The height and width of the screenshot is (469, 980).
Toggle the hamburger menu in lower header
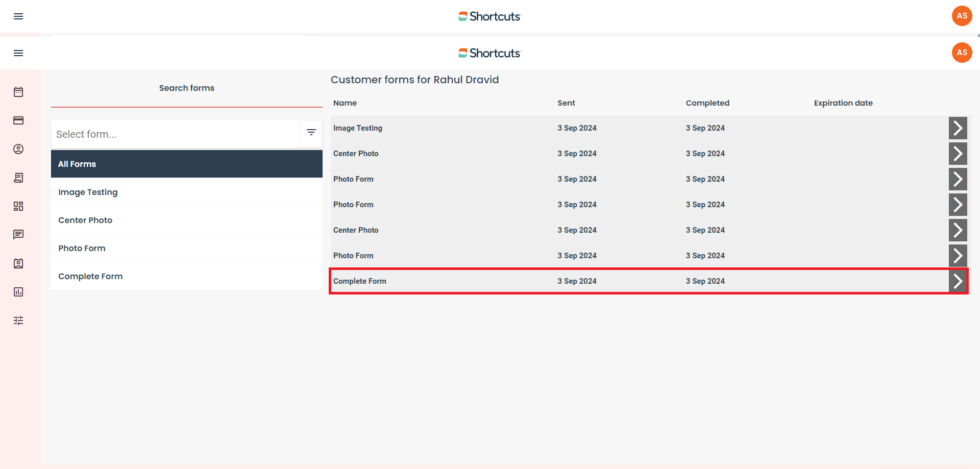[18, 53]
